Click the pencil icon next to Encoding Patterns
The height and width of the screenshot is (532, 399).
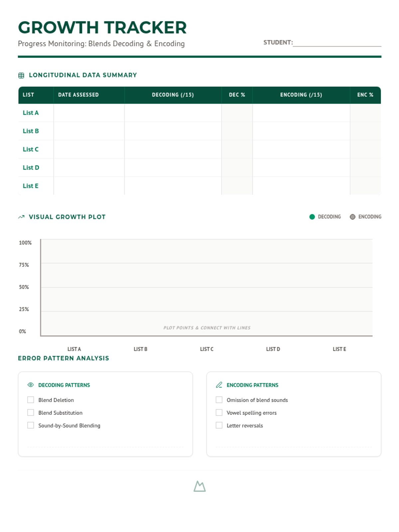[219, 385]
